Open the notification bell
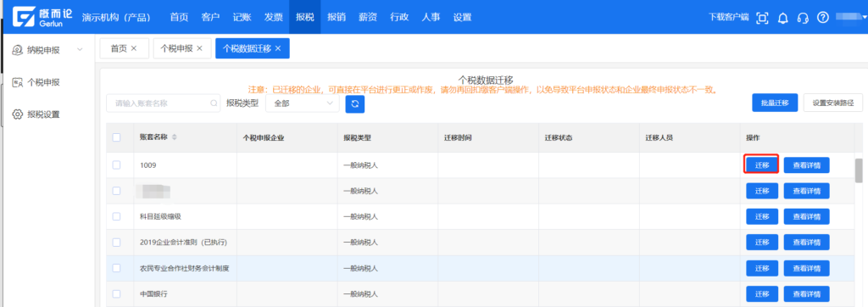 pos(782,18)
